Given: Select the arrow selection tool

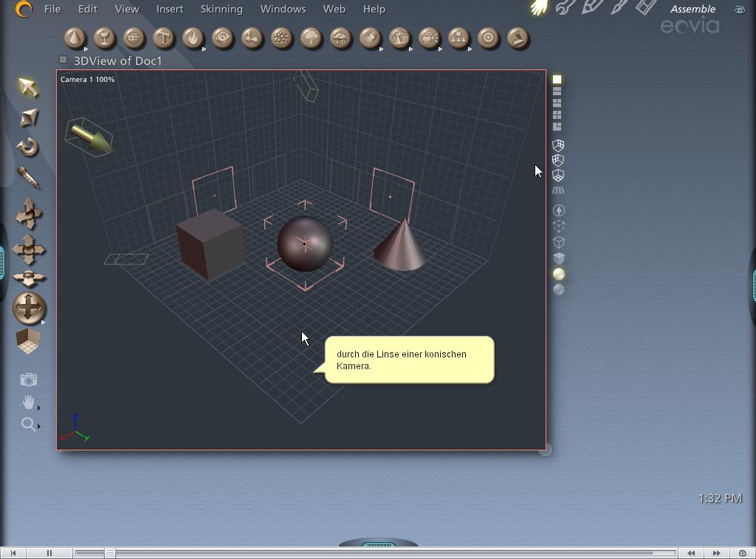Looking at the screenshot, I should 29,88.
